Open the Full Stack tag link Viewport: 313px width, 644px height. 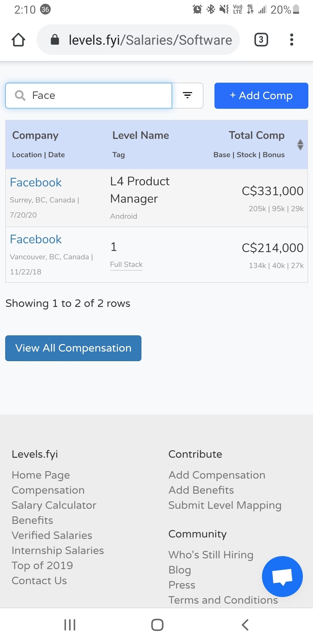tap(126, 265)
